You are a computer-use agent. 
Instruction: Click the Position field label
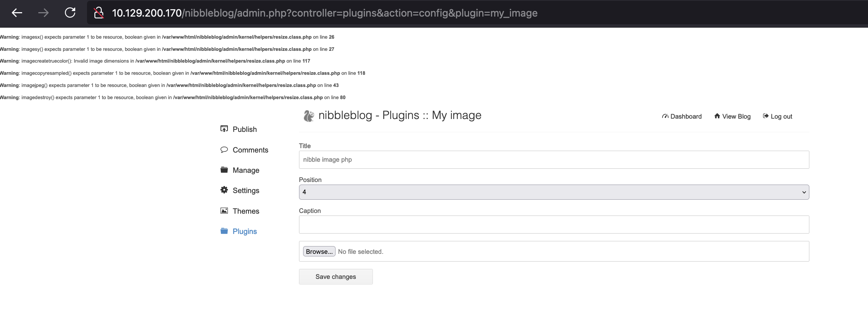pyautogui.click(x=310, y=180)
